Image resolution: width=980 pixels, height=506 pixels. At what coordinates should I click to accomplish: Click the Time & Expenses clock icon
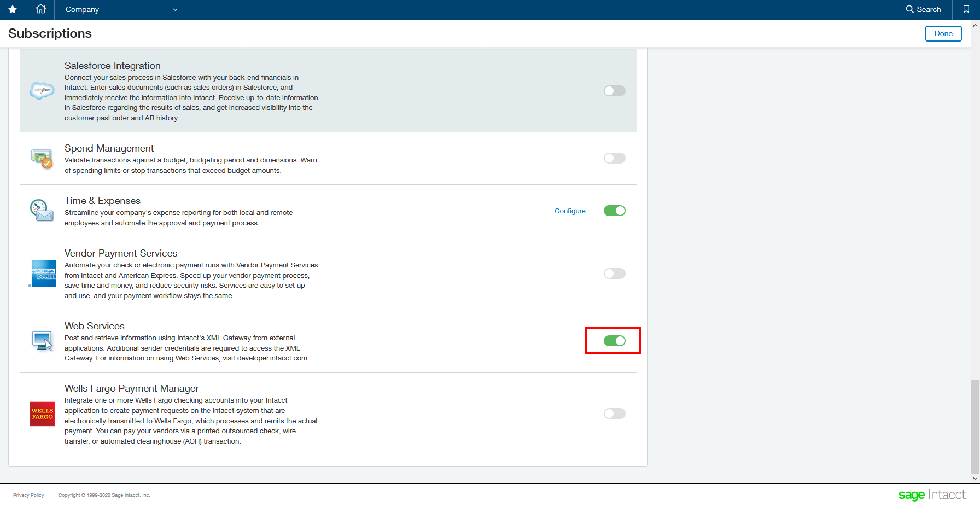(41, 210)
